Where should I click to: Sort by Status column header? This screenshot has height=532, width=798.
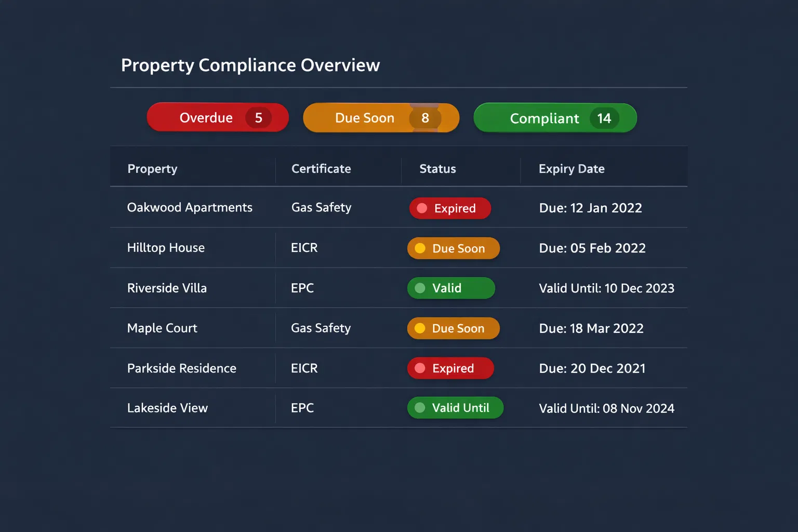[437, 169]
